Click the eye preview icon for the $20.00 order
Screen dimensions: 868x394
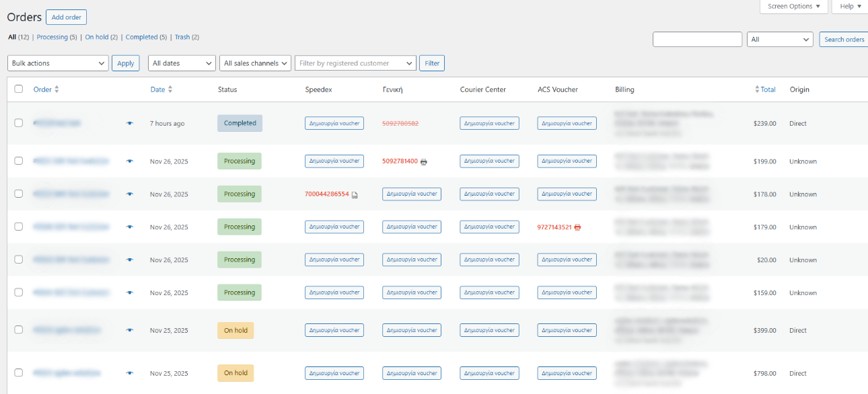[130, 260]
